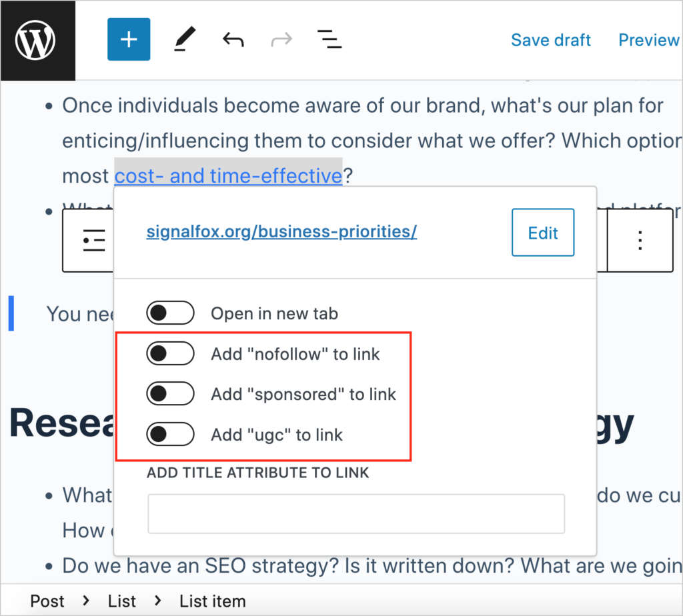
Task: Click the WordPress logo icon
Action: 37,41
